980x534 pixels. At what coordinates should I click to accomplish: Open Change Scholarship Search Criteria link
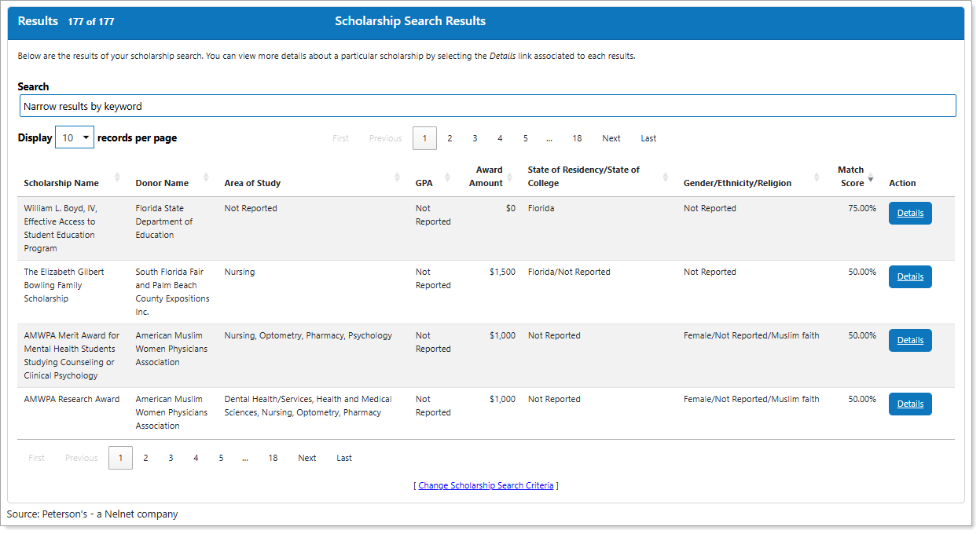point(485,485)
